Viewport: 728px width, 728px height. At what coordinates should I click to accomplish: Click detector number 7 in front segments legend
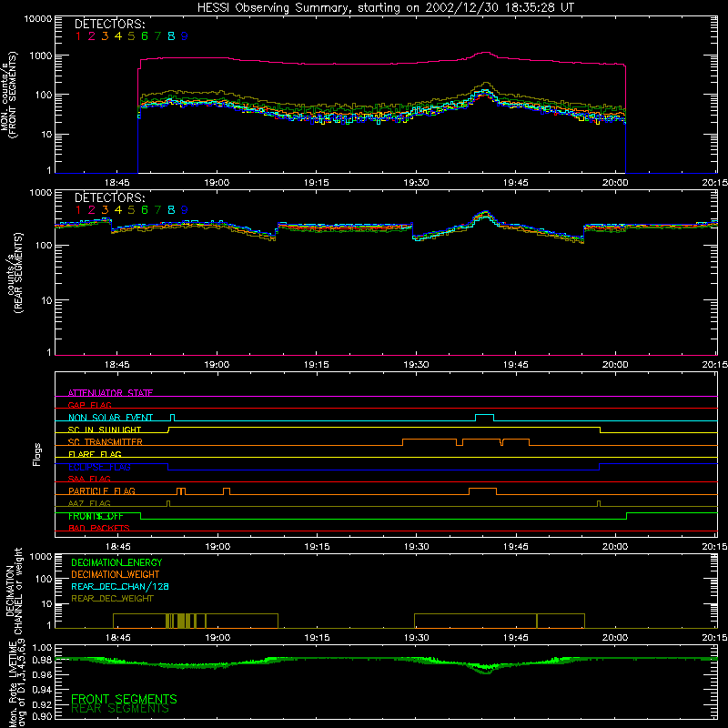157,36
